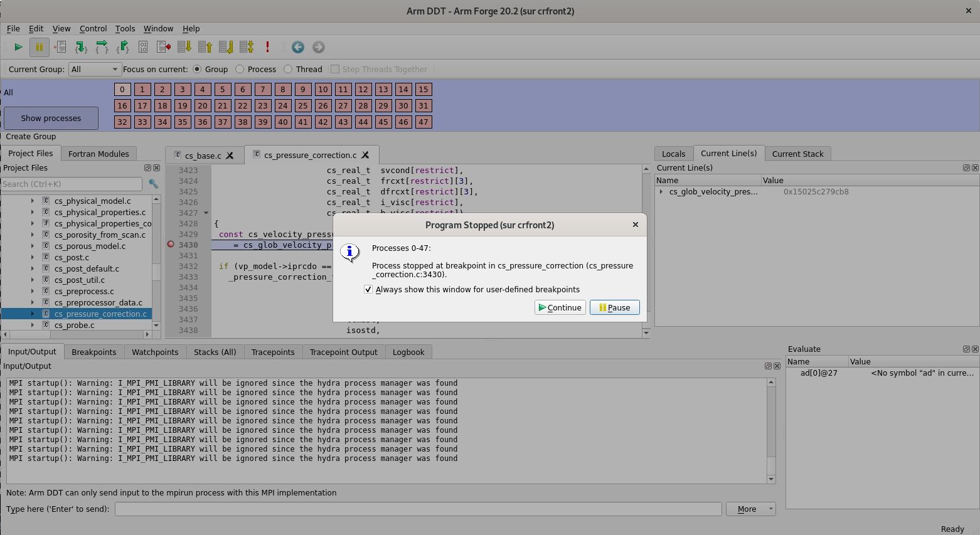
Task: Collapse the code fold arrow at line 3427
Action: [x=206, y=213]
